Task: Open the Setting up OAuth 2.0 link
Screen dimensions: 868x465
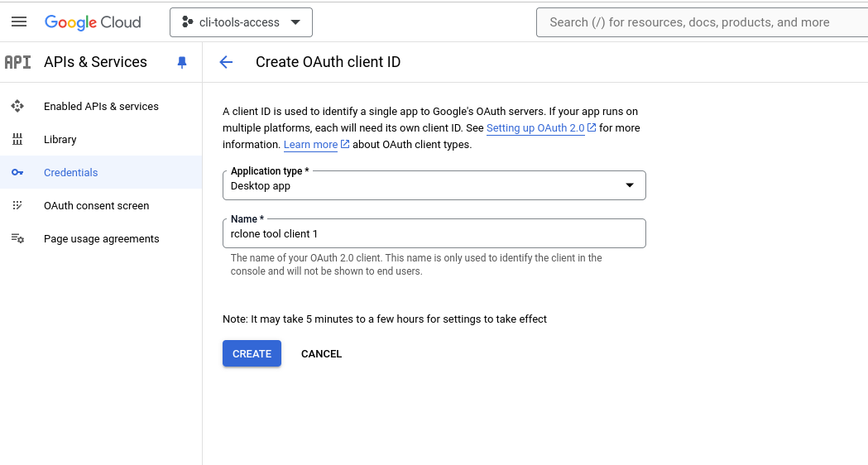Action: 535,128
